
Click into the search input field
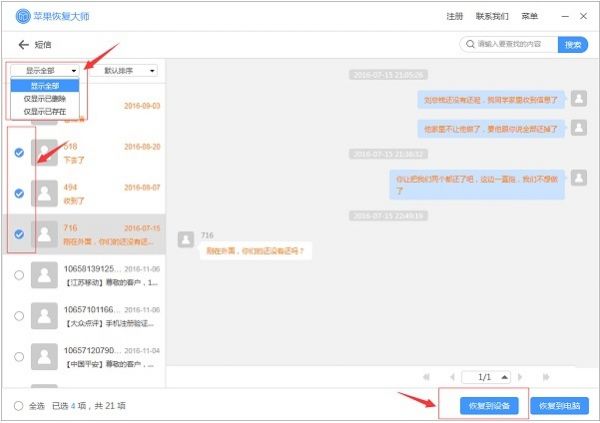tap(515, 45)
